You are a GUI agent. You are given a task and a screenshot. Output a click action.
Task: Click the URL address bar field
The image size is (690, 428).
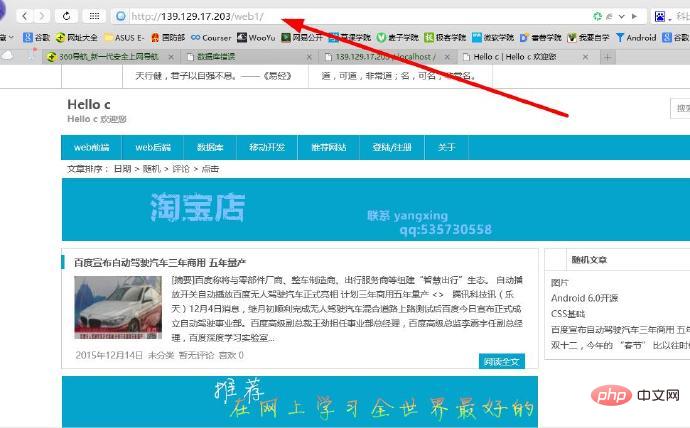[350, 16]
